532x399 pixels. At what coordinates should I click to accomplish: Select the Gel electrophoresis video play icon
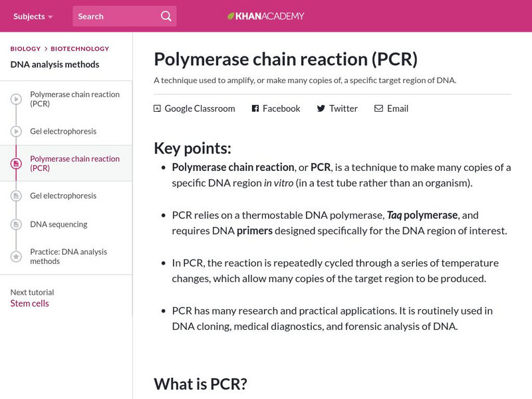click(15, 131)
